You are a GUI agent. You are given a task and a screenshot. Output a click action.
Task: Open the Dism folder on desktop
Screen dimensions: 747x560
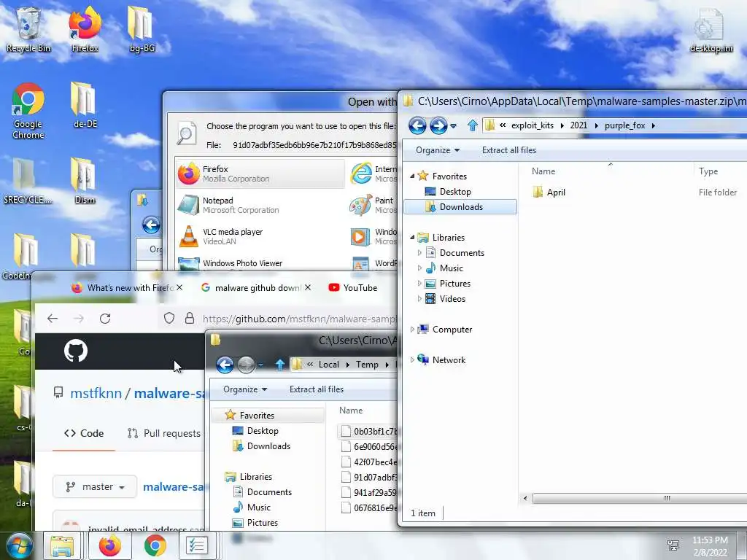85,182
